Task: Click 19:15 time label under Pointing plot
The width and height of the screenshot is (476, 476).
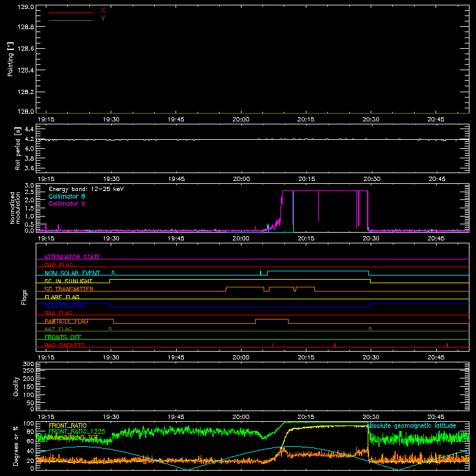Action: coord(46,120)
